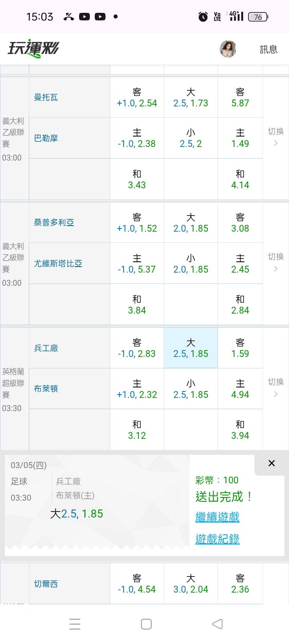Open the user profile avatar

click(228, 49)
